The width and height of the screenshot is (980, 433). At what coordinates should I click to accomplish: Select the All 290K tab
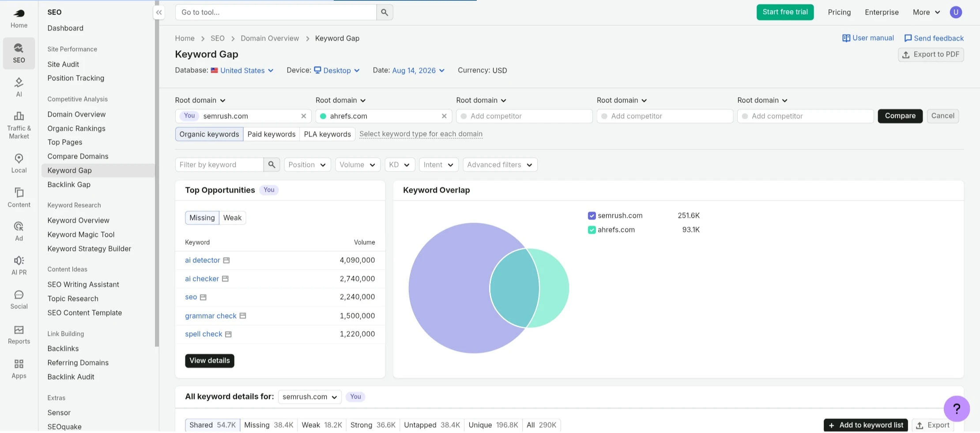[541, 425]
